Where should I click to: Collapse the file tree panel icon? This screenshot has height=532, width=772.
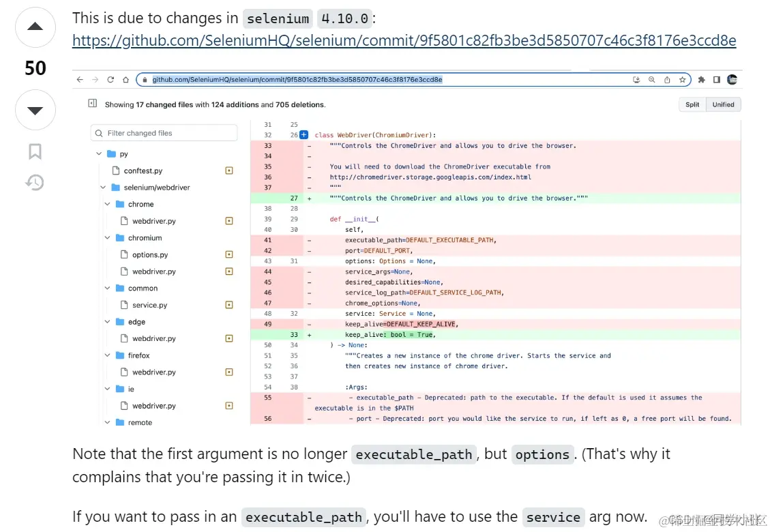pos(93,104)
